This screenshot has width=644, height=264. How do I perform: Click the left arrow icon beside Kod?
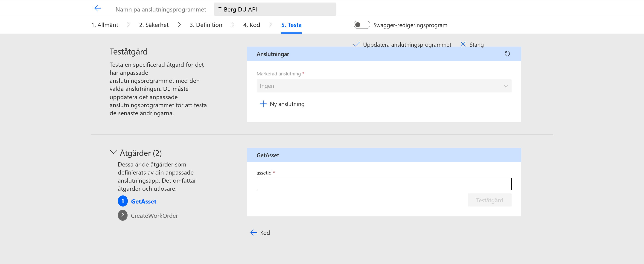pyautogui.click(x=254, y=232)
